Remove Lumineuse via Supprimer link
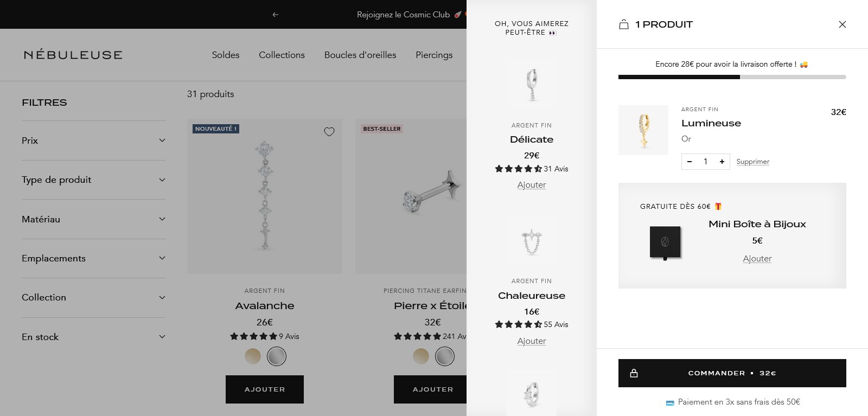868x416 pixels. click(x=752, y=162)
